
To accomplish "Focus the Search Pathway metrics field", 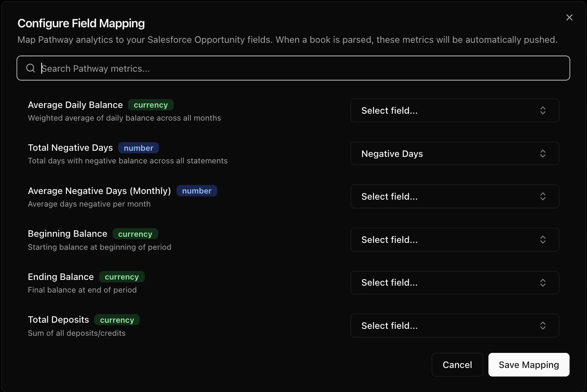I will coord(293,68).
